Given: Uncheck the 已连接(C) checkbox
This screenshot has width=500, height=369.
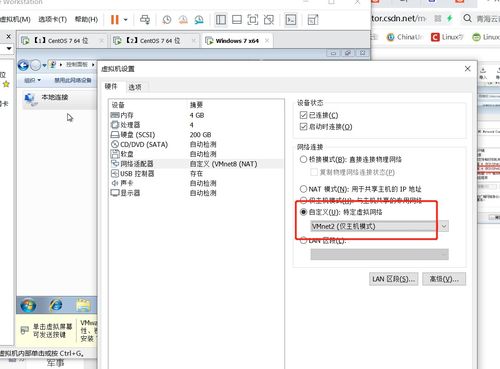Looking at the screenshot, I should coord(303,115).
